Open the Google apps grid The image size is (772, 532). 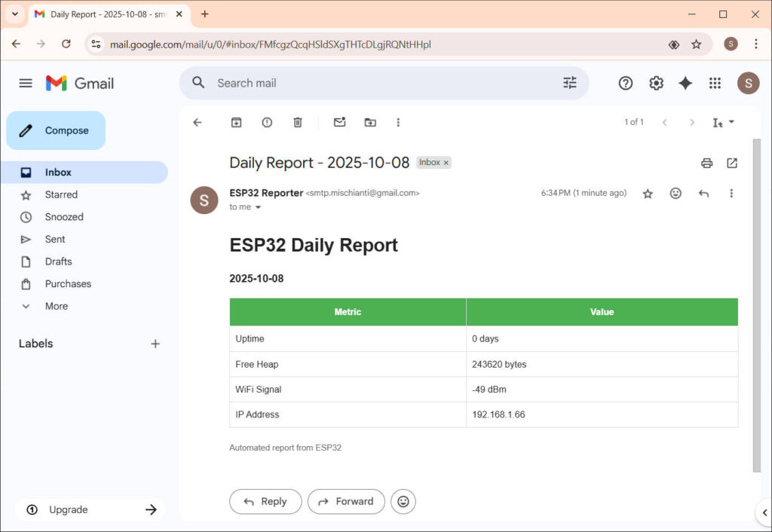(715, 83)
